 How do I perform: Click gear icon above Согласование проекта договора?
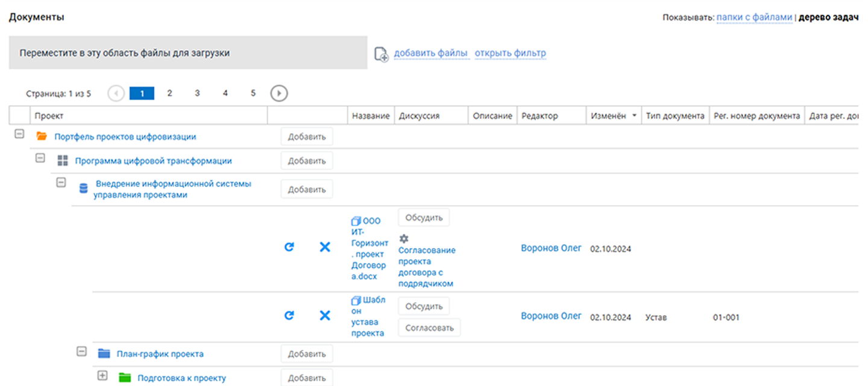click(404, 238)
